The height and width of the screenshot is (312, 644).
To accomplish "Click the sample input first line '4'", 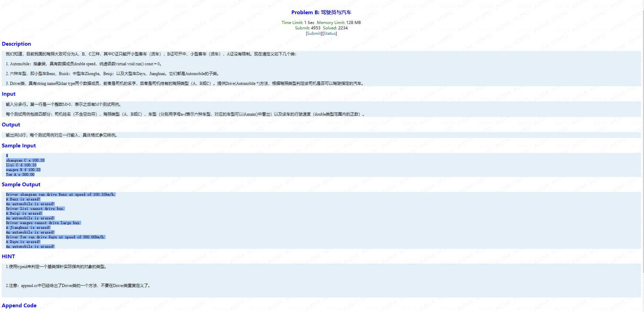I will point(7,156).
